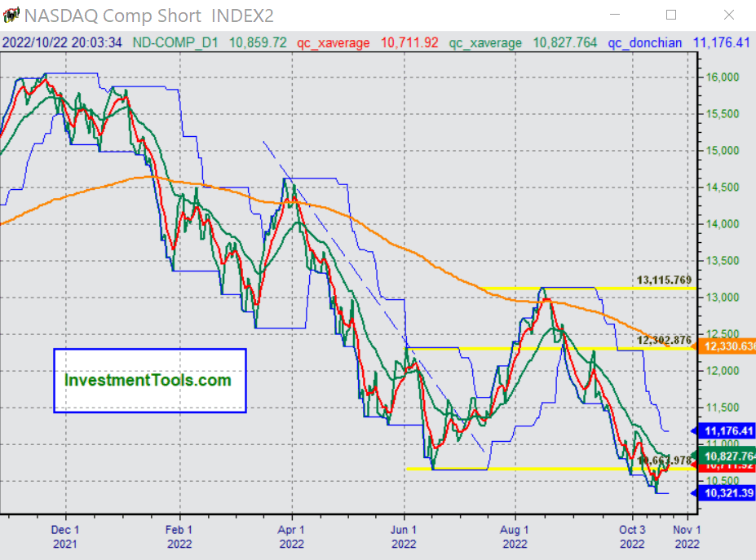Click the 13,115.769 yellow level label
The width and height of the screenshot is (756, 560).
[664, 280]
